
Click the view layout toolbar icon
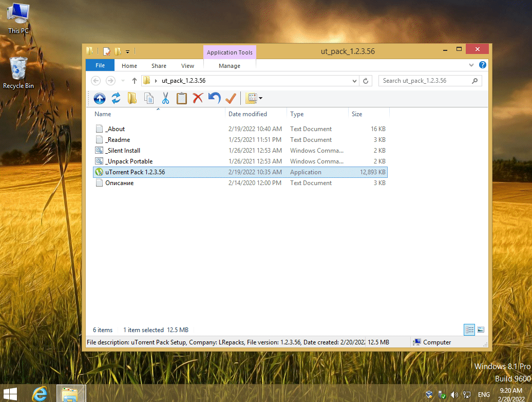252,98
